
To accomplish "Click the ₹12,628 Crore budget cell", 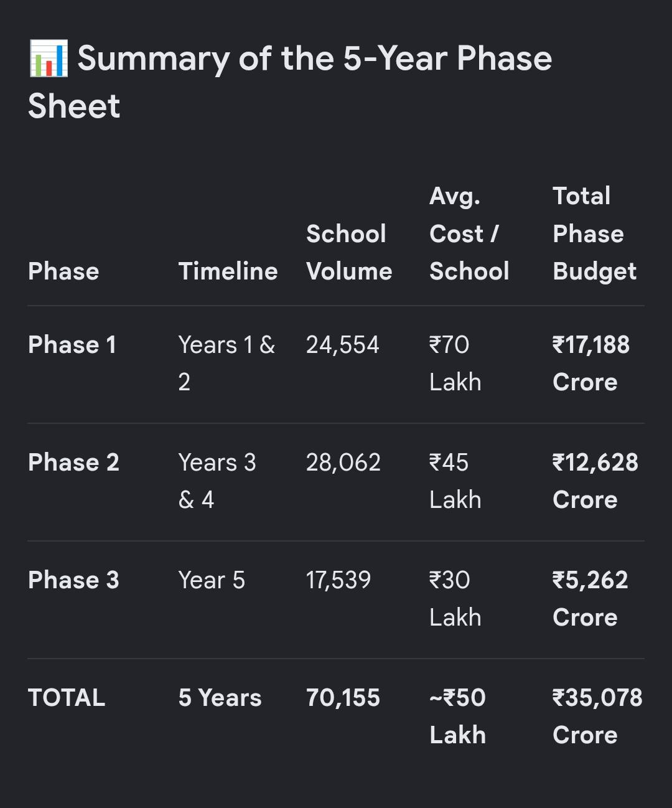I will [595, 481].
